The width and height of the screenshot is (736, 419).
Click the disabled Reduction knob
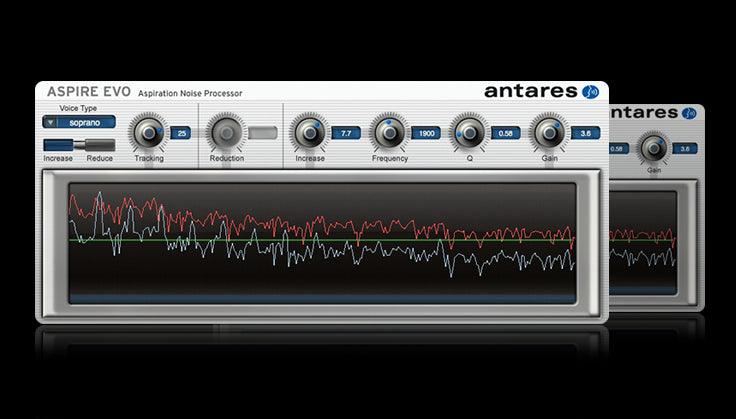(x=227, y=133)
